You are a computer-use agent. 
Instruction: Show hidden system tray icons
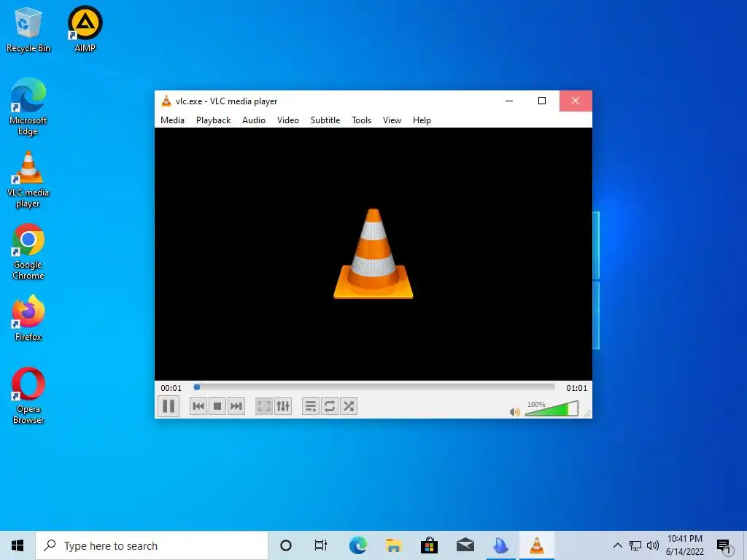617,545
